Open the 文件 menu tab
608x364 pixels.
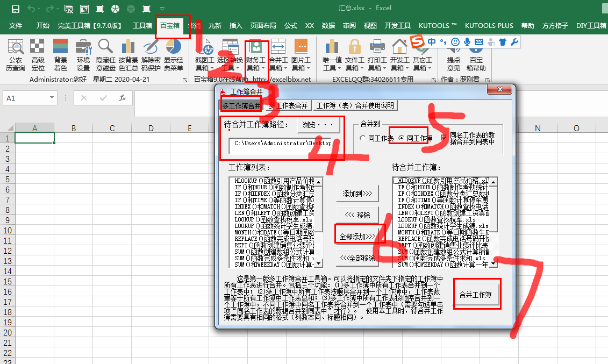[16, 26]
